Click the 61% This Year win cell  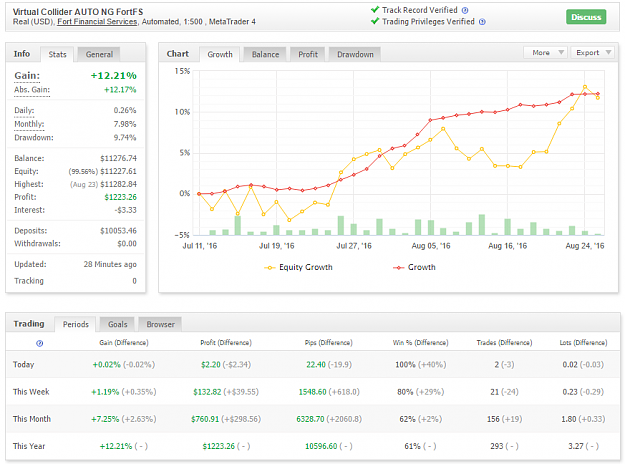(x=413, y=446)
